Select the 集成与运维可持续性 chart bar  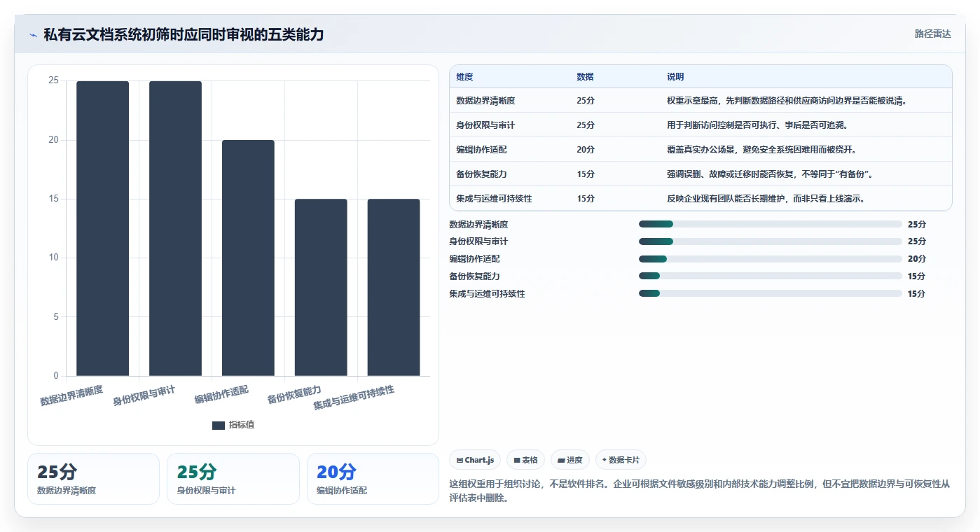pos(394,287)
